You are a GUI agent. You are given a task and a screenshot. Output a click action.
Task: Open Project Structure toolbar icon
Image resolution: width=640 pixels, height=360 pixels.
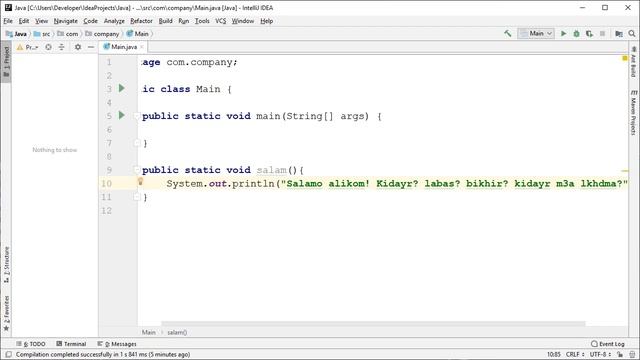point(619,33)
